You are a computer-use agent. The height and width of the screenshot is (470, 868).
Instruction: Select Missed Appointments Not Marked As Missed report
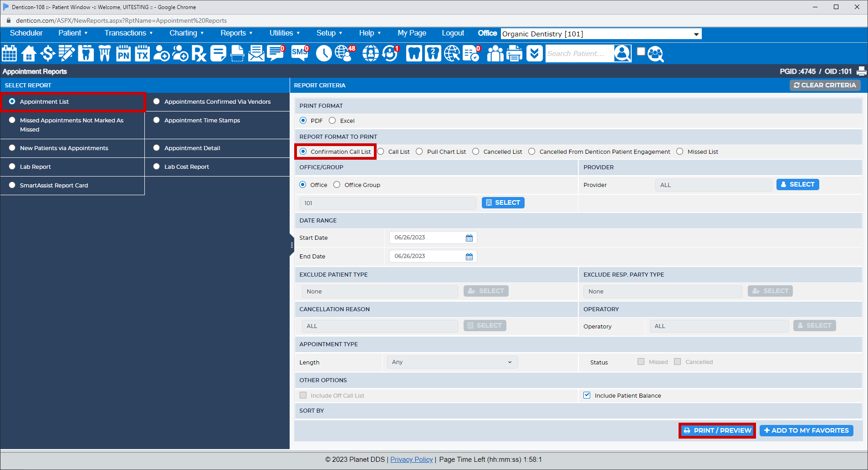pos(12,120)
